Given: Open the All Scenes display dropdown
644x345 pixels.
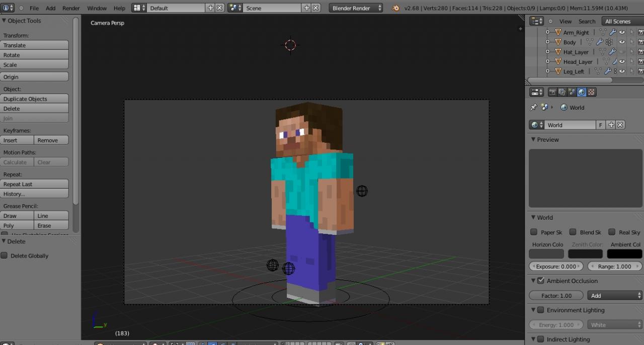Looking at the screenshot, I should (x=618, y=21).
